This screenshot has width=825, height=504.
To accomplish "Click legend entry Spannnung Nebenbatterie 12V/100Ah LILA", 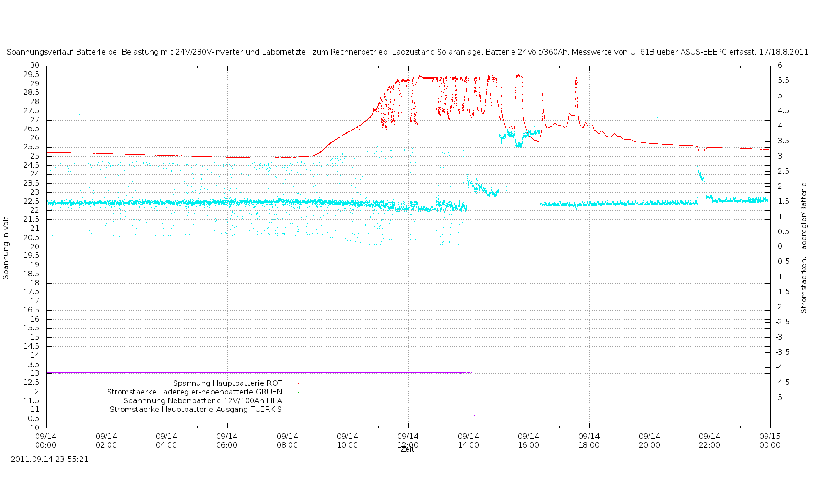I will (203, 400).
